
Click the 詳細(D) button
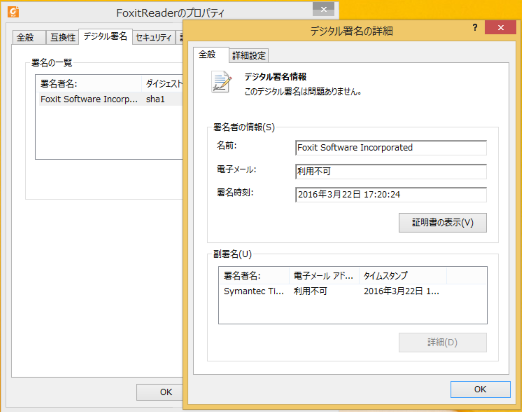[x=443, y=342]
